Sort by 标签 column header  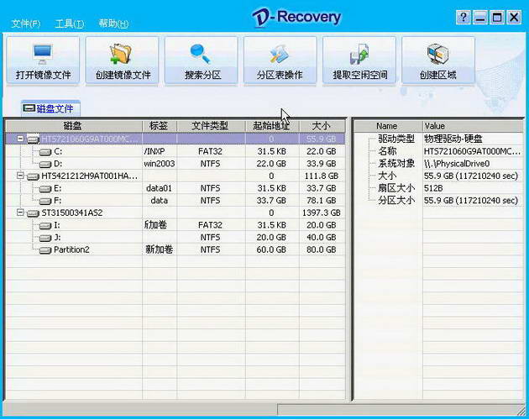(160, 126)
